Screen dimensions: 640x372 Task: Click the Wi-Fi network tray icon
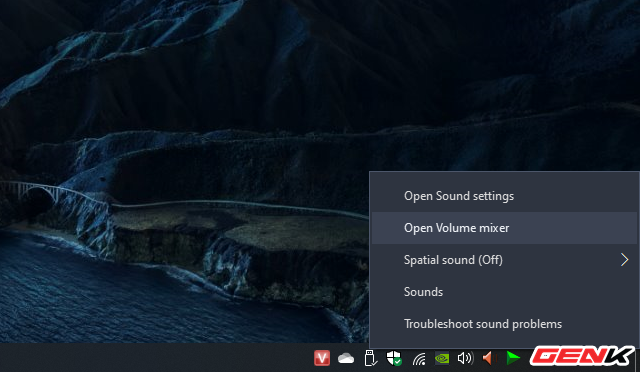pos(419,359)
